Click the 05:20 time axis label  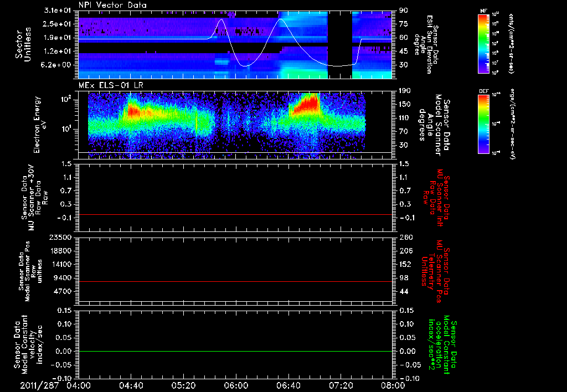(x=183, y=385)
